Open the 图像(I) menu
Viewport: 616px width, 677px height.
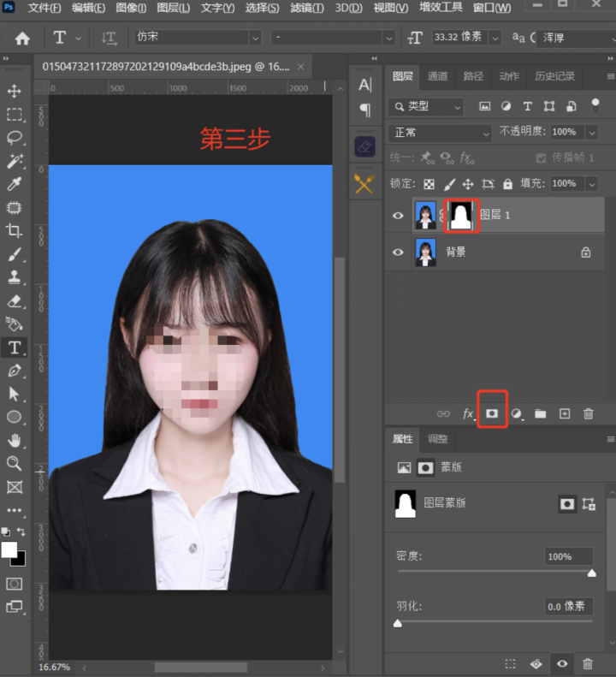pyautogui.click(x=131, y=9)
